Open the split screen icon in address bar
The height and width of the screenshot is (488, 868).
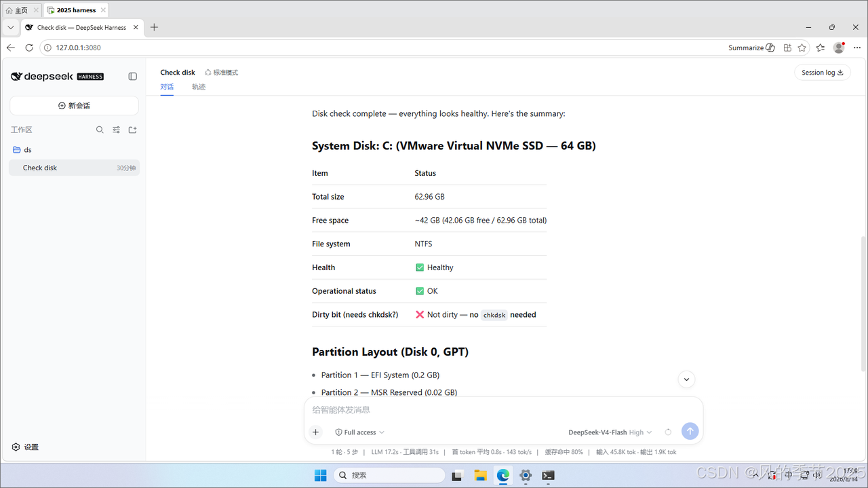click(x=787, y=48)
